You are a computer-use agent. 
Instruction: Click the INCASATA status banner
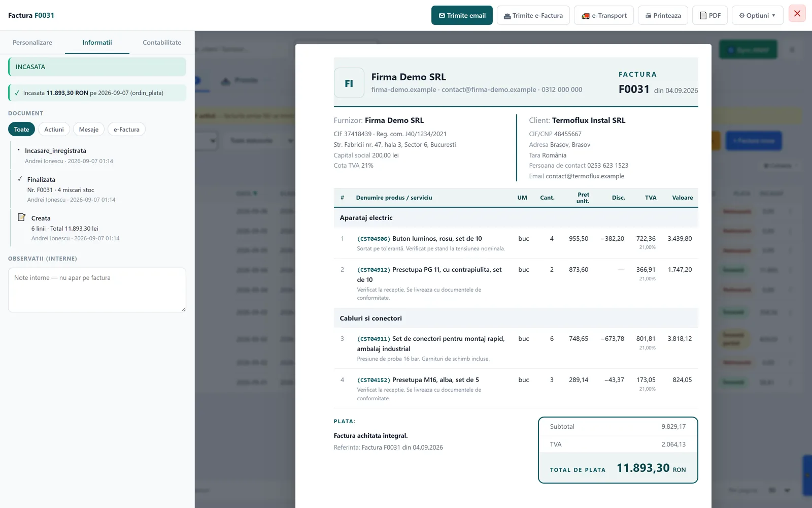pos(97,67)
